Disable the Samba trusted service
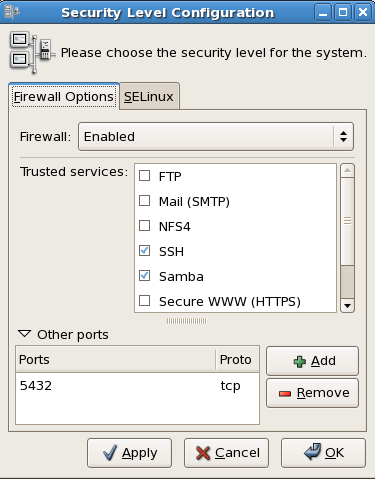375x479 pixels. point(144,276)
